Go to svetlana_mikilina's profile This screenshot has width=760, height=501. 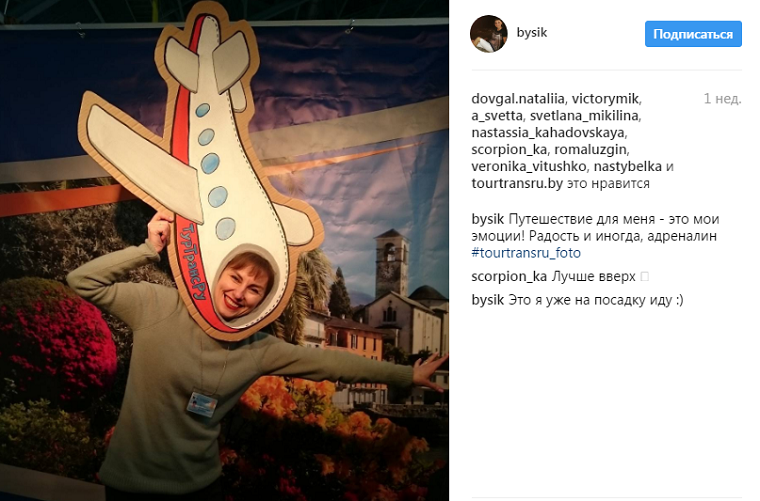(x=584, y=116)
